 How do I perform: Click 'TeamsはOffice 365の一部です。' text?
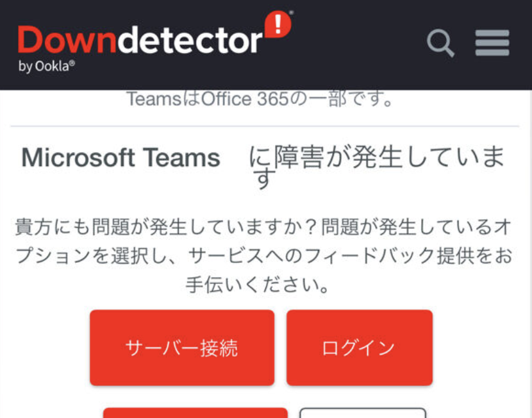260,99
